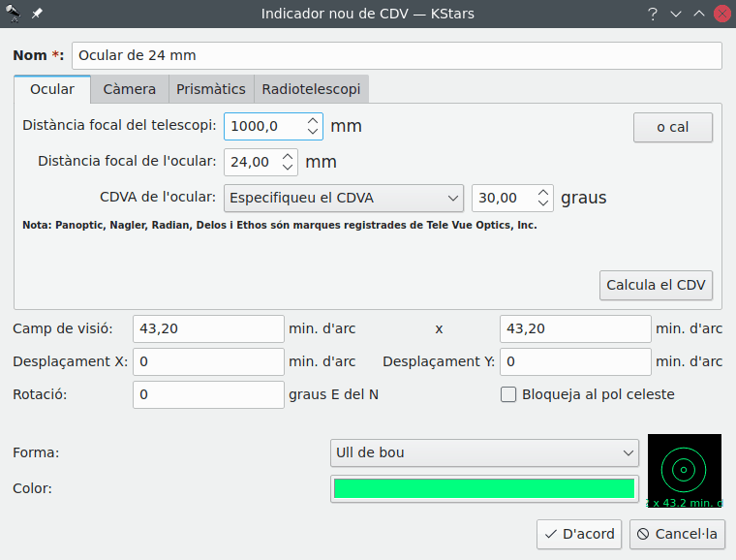Click the Cancel·la button

pos(678,534)
